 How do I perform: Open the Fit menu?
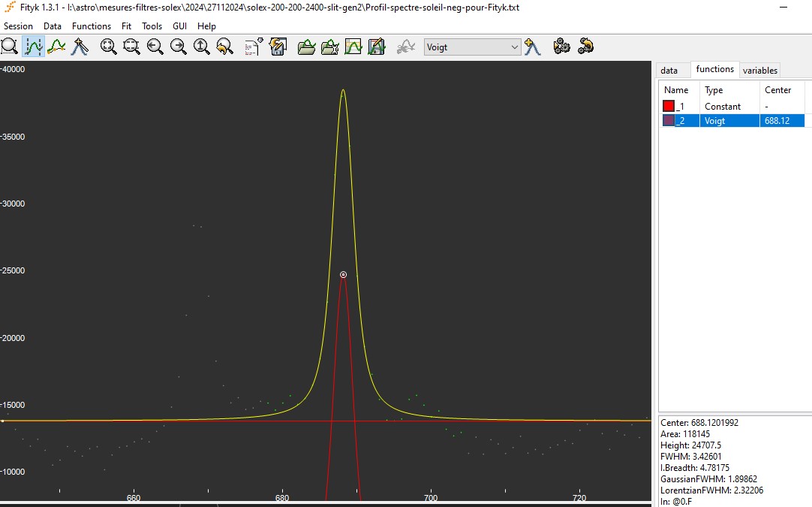coord(126,26)
